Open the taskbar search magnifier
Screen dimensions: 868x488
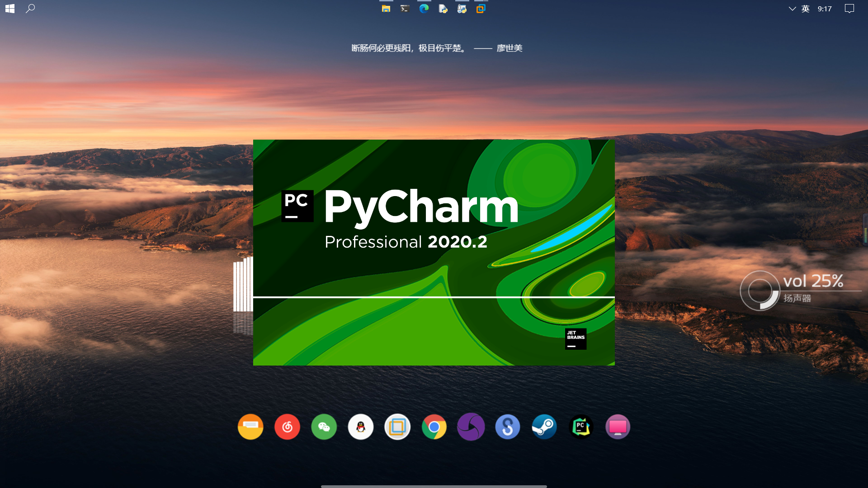(x=30, y=9)
